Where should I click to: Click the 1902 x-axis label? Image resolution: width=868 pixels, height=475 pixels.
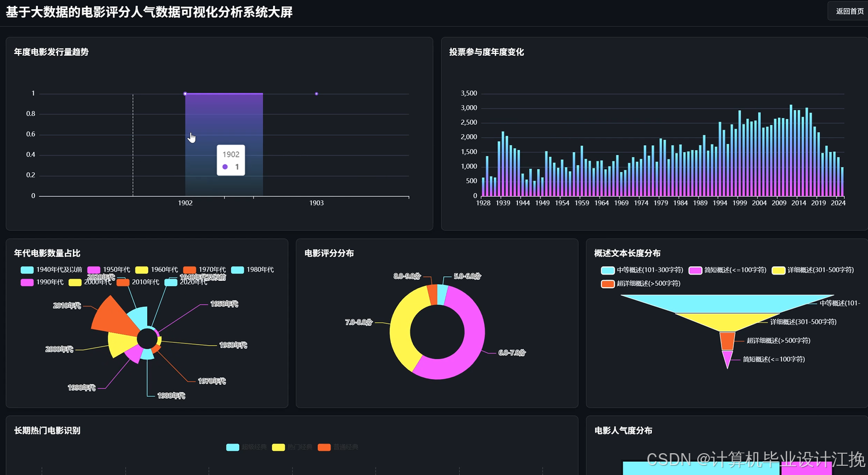coord(185,203)
